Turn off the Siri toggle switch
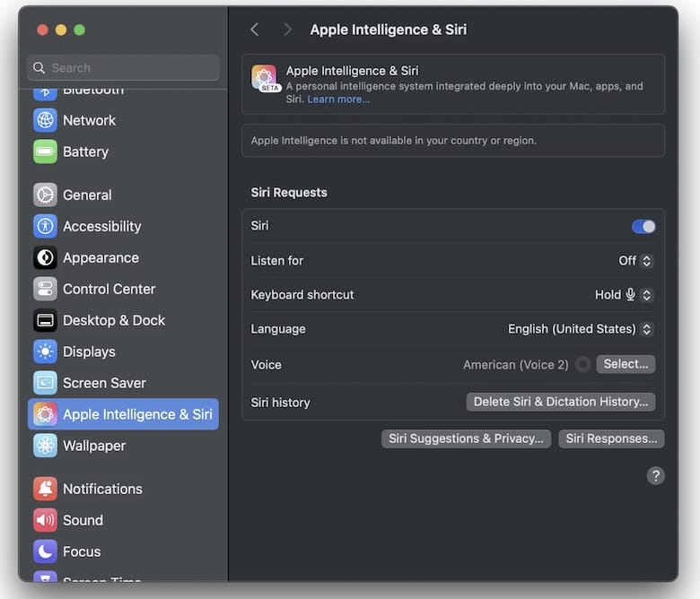The image size is (700, 599). click(643, 227)
